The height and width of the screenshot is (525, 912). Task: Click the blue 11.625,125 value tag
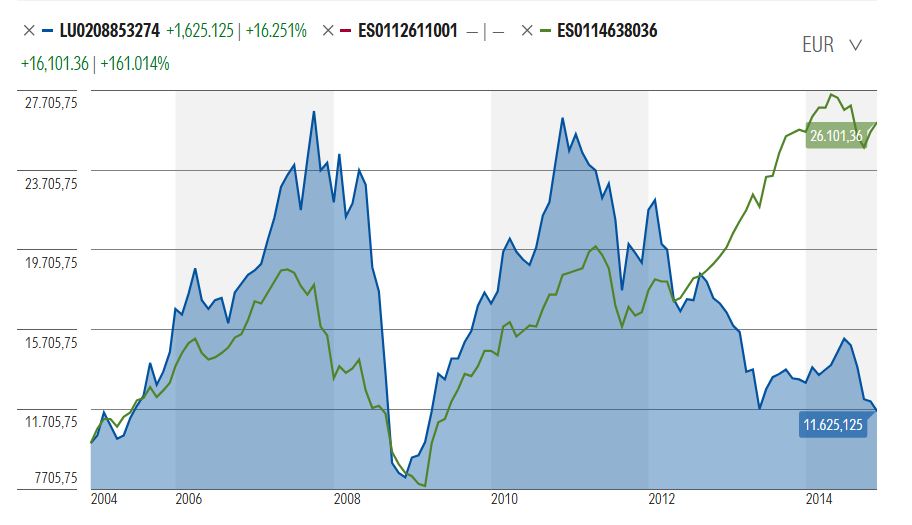pyautogui.click(x=832, y=425)
